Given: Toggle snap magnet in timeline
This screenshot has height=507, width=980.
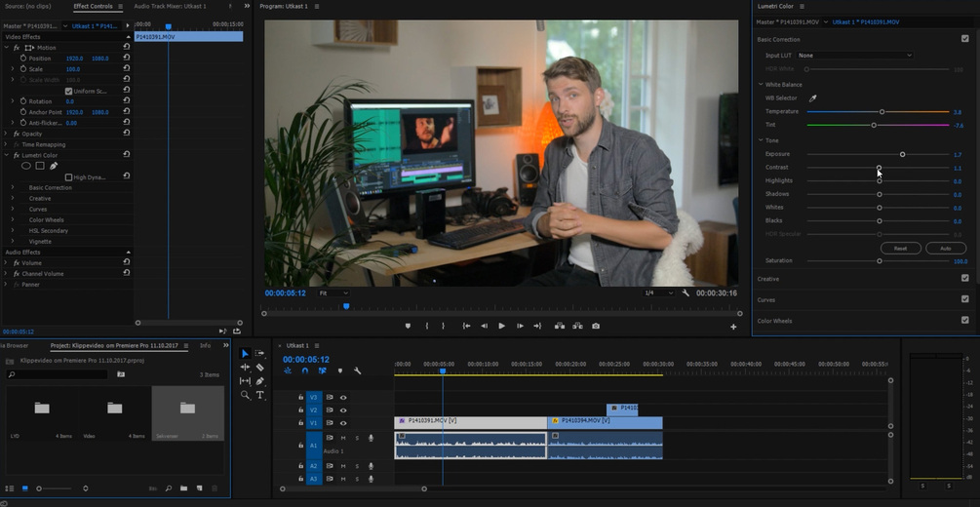Looking at the screenshot, I should [x=305, y=370].
